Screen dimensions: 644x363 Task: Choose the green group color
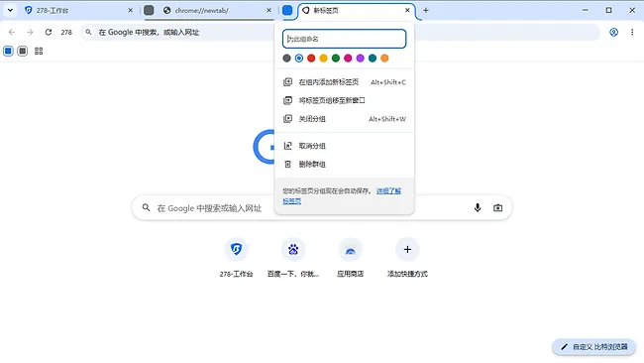(336, 59)
